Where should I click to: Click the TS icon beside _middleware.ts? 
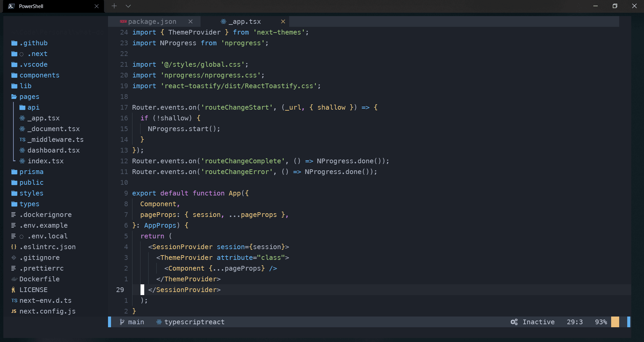(x=22, y=139)
